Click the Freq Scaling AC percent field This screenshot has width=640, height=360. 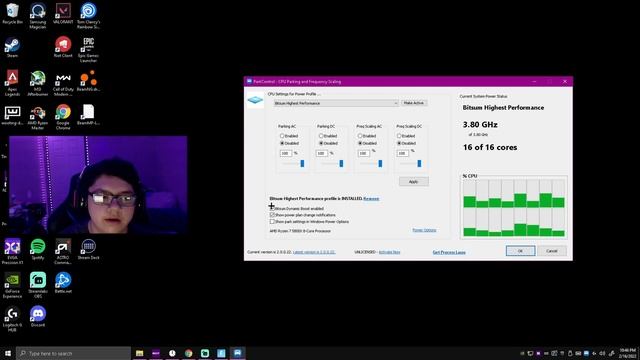[364, 153]
